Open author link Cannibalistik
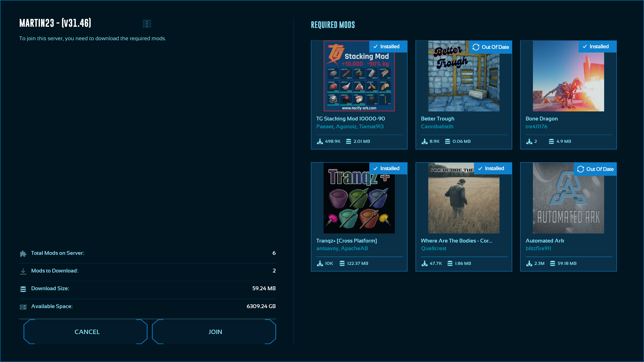Screen dimensions: 644x362 (437, 126)
